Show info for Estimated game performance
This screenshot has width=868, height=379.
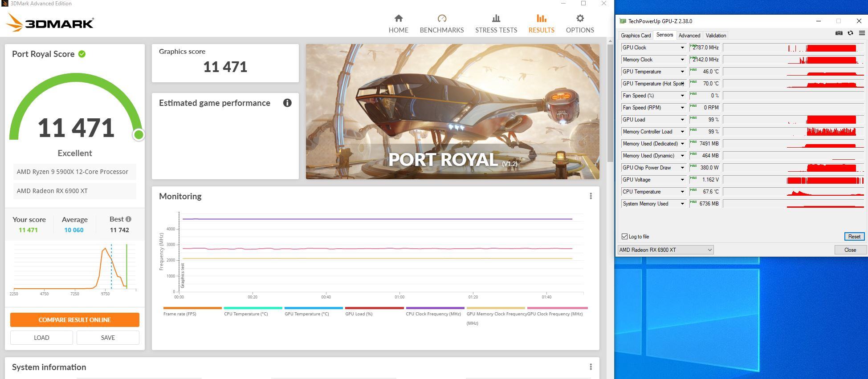pos(287,103)
